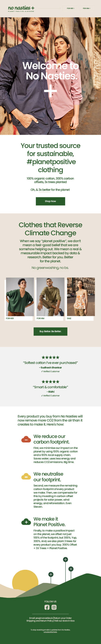Click the Shop Now button
This screenshot has height=644, width=101.
[50, 201]
